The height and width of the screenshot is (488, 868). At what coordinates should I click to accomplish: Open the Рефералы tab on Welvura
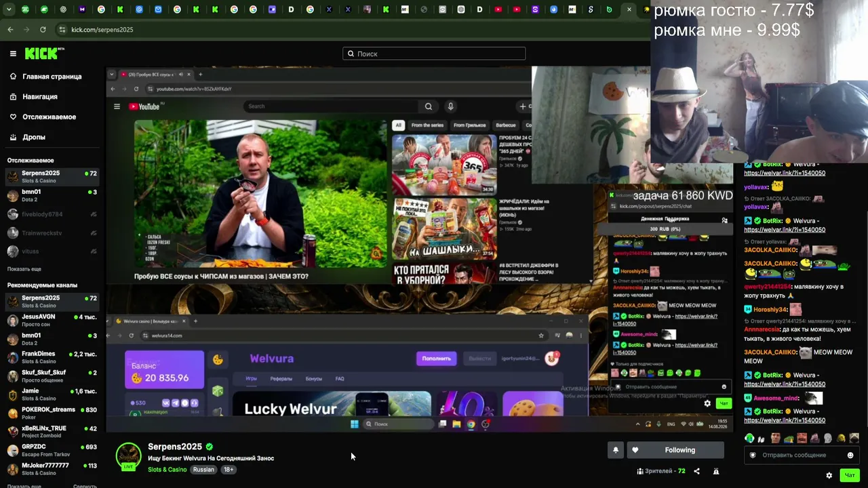pyautogui.click(x=281, y=379)
